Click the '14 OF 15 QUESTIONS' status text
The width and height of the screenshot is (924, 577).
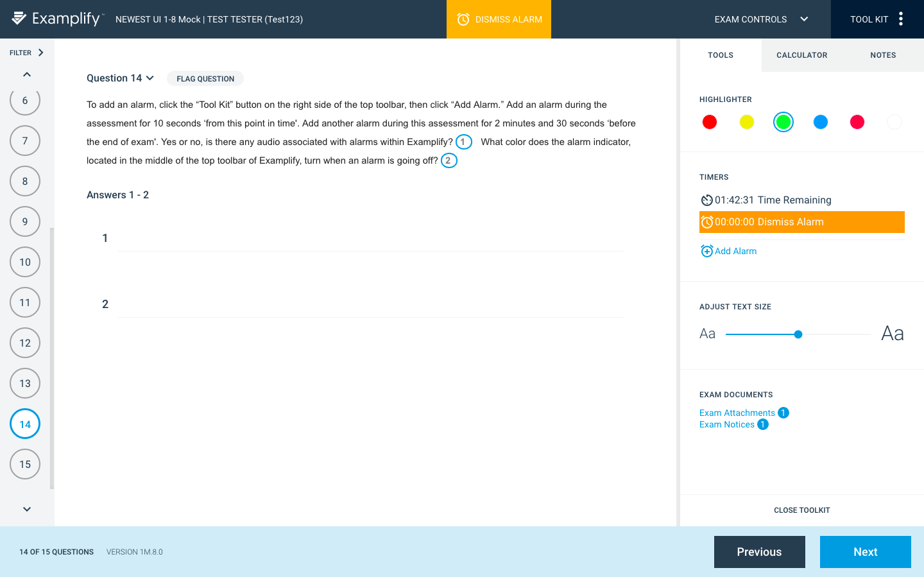(56, 552)
